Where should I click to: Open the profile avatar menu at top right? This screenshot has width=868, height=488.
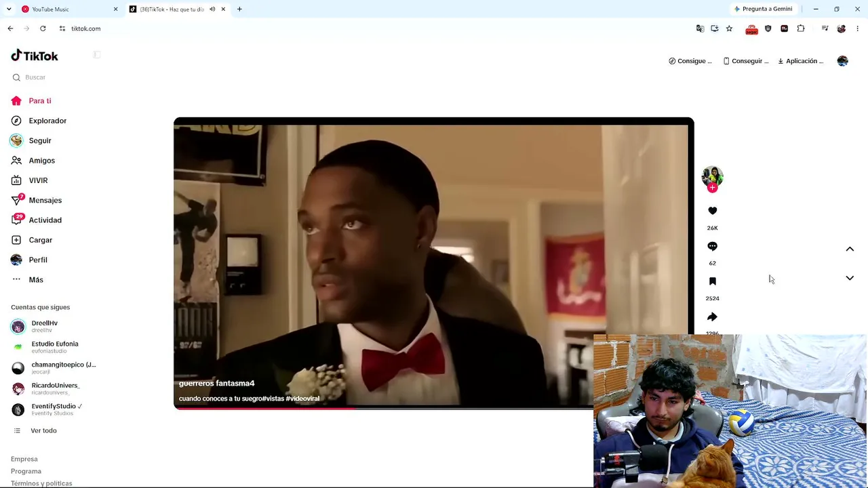(x=842, y=61)
